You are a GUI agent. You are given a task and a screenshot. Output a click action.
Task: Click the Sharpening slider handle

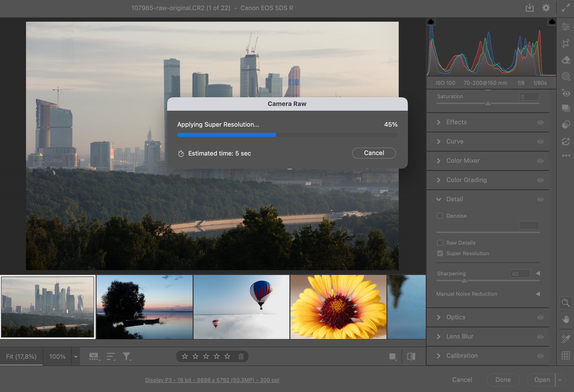pyautogui.click(x=464, y=281)
